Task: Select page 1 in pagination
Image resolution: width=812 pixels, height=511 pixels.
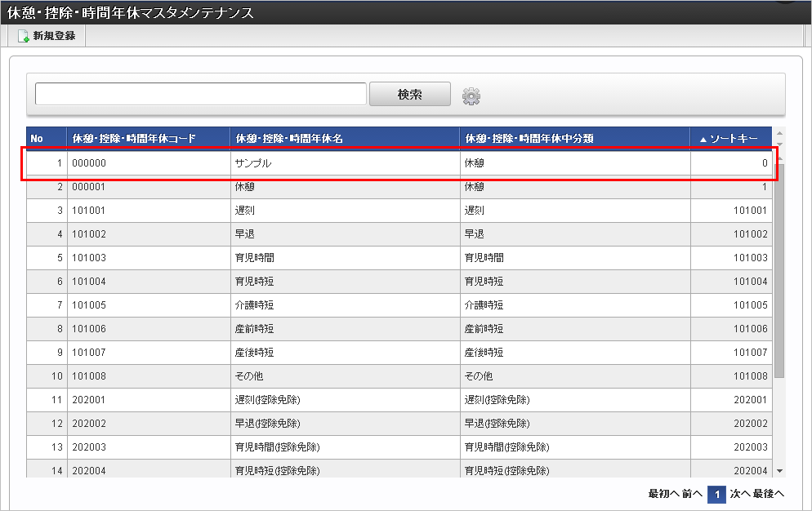Action: coord(716,495)
